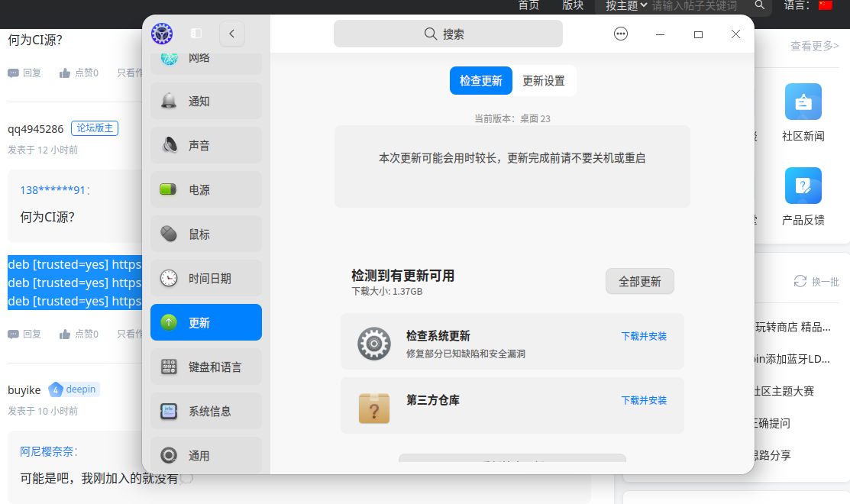Click the gear icon for 通用

(x=169, y=455)
